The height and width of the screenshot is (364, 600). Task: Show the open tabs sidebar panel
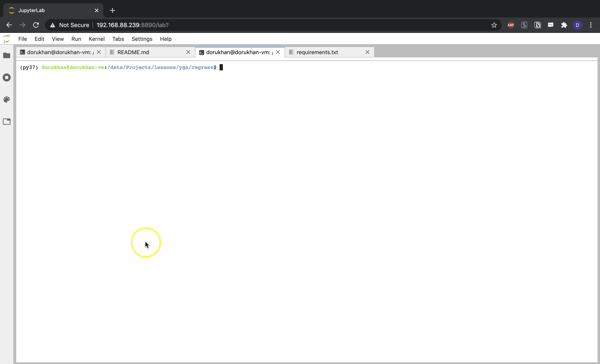click(7, 122)
